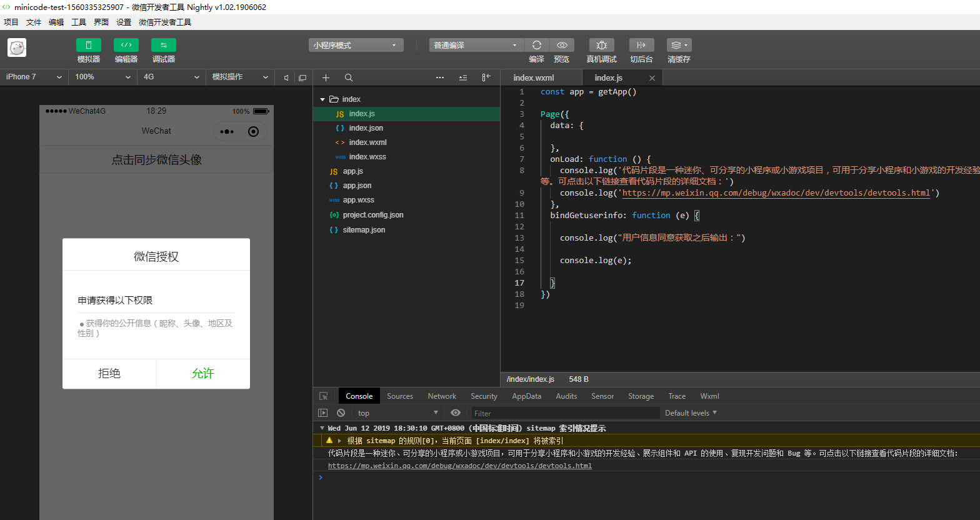980x520 pixels.
Task: Click the reject button in authorization dialog
Action: [109, 374]
